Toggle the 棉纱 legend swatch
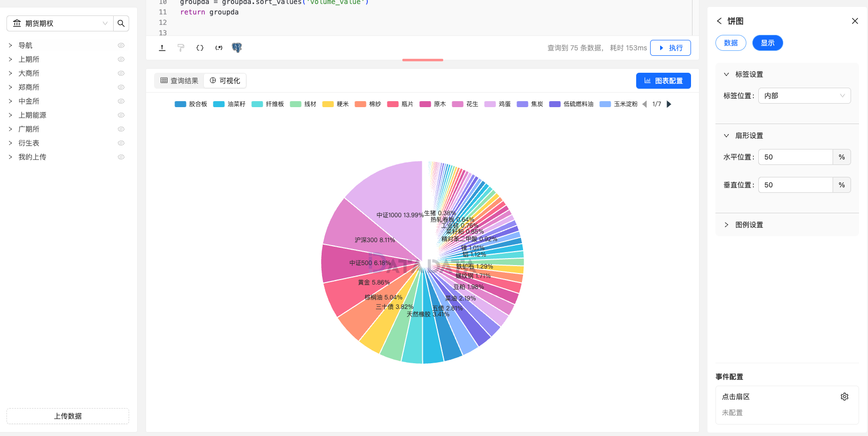868x436 pixels. click(360, 104)
